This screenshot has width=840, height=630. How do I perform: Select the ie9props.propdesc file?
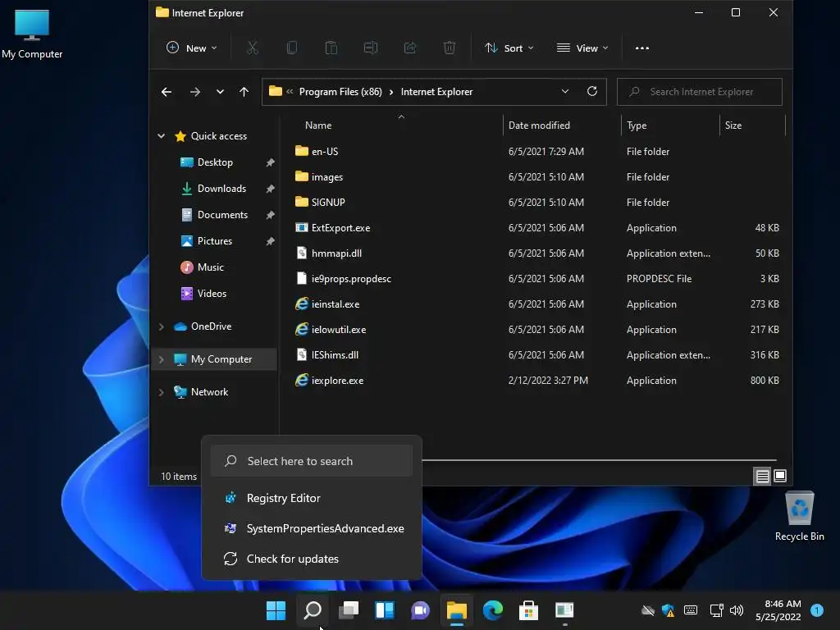(351, 279)
